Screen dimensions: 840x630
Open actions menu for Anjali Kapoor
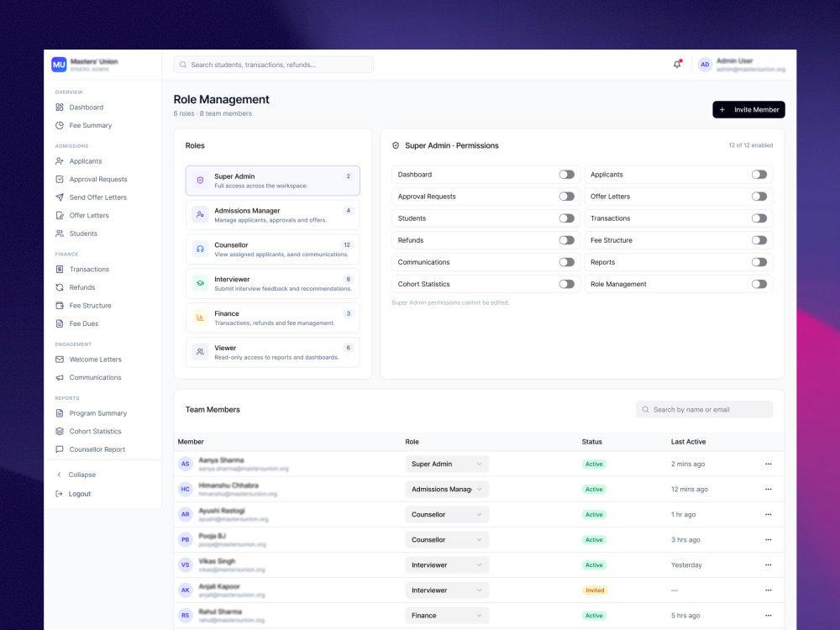[769, 590]
